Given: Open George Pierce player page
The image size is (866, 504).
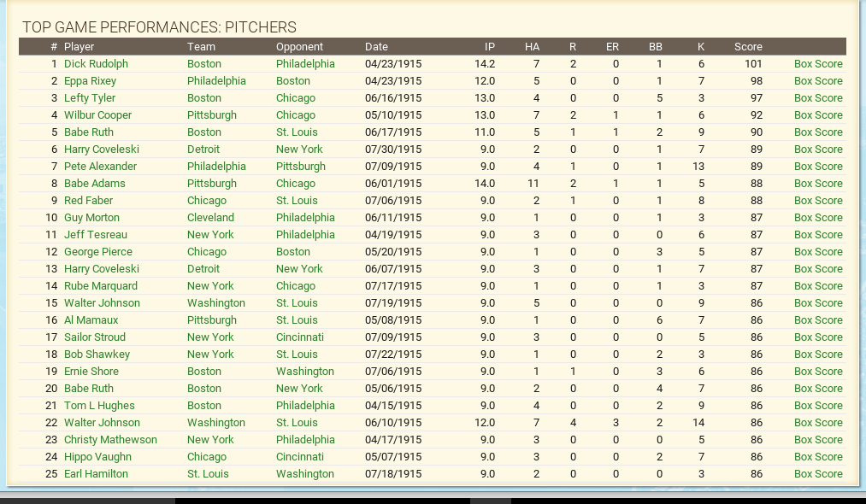Looking at the screenshot, I should point(97,252).
